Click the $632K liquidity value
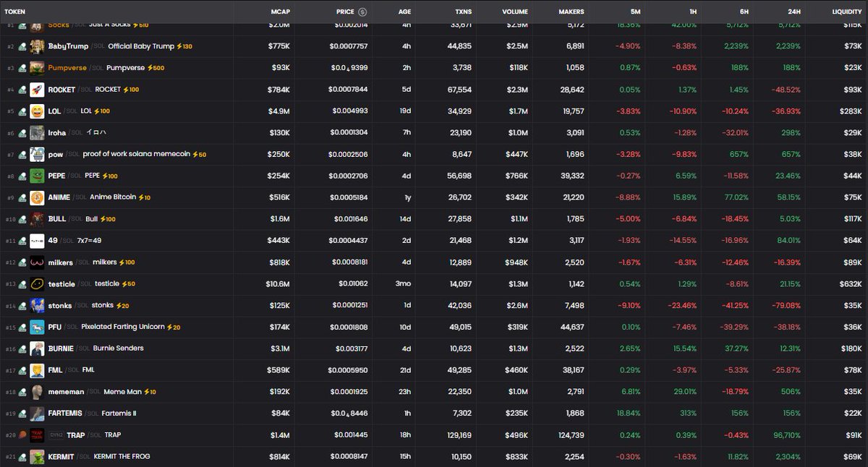This screenshot has height=467, width=868. pos(851,284)
